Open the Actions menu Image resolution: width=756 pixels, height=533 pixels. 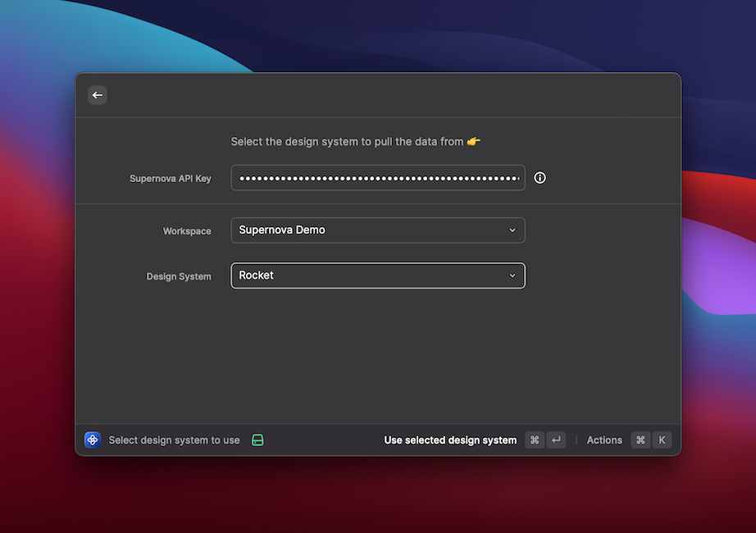(604, 440)
